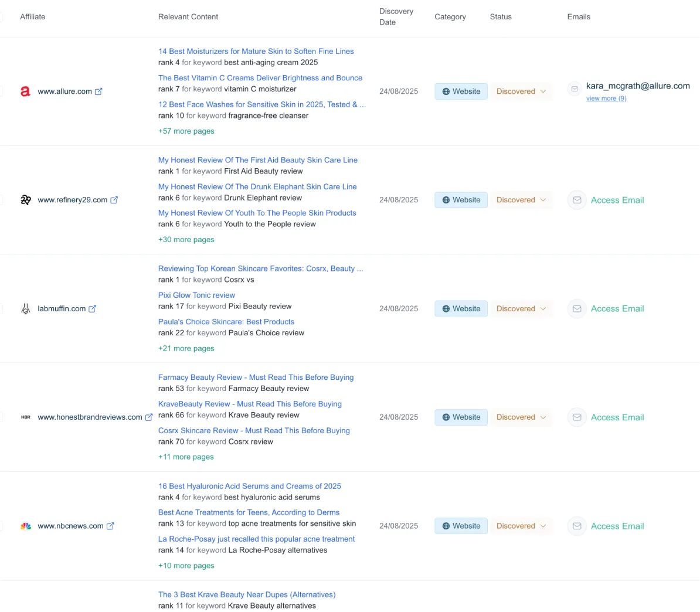Image resolution: width=700 pixels, height=612 pixels.
Task: Open Discovered status dropdown for refinery29.com
Action: click(521, 199)
